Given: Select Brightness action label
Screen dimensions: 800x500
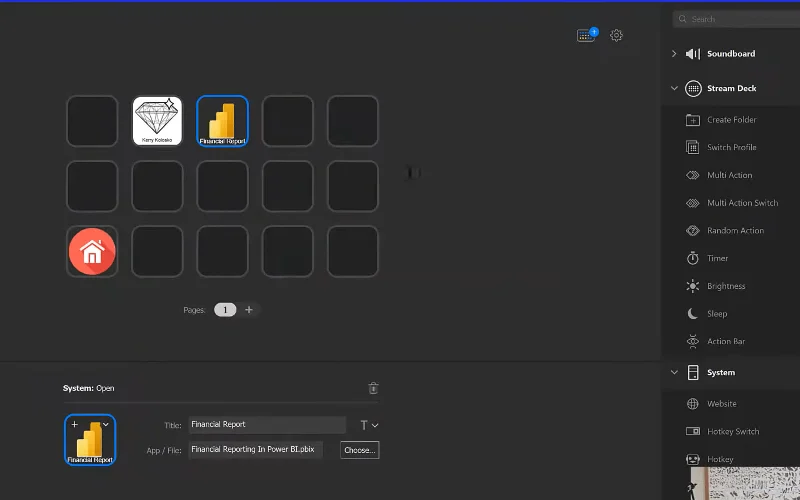Looking at the screenshot, I should [726, 286].
